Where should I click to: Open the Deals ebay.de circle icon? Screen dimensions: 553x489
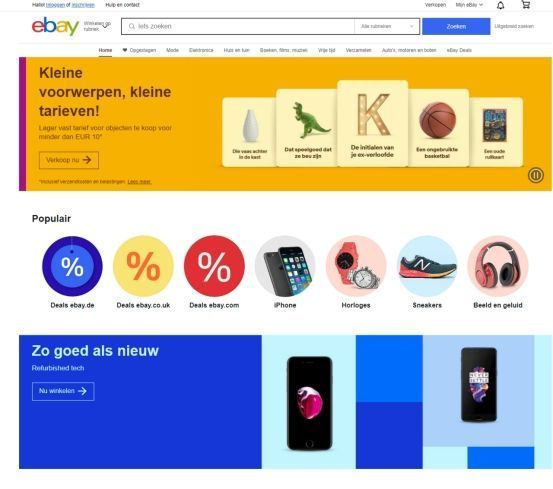coord(72,266)
